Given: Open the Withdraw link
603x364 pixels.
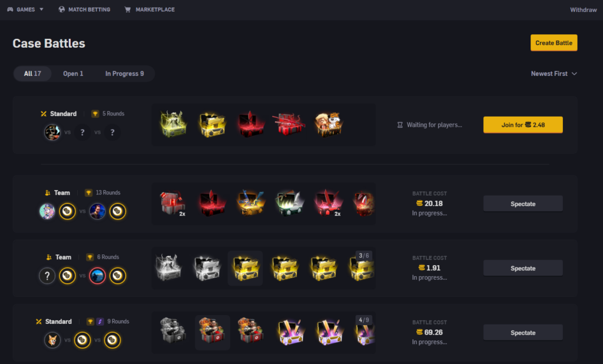Looking at the screenshot, I should 583,9.
